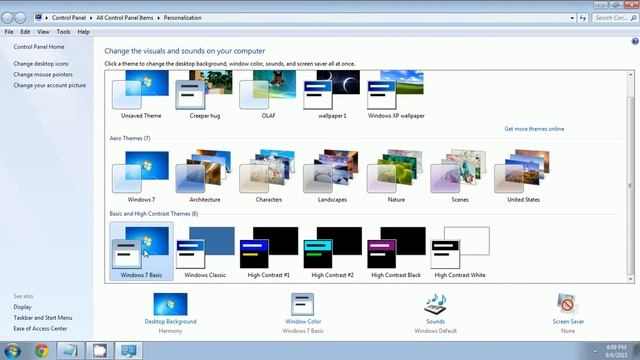Image resolution: width=640 pixels, height=360 pixels.
Task: Open the Windows Start menu
Action: click(12, 351)
